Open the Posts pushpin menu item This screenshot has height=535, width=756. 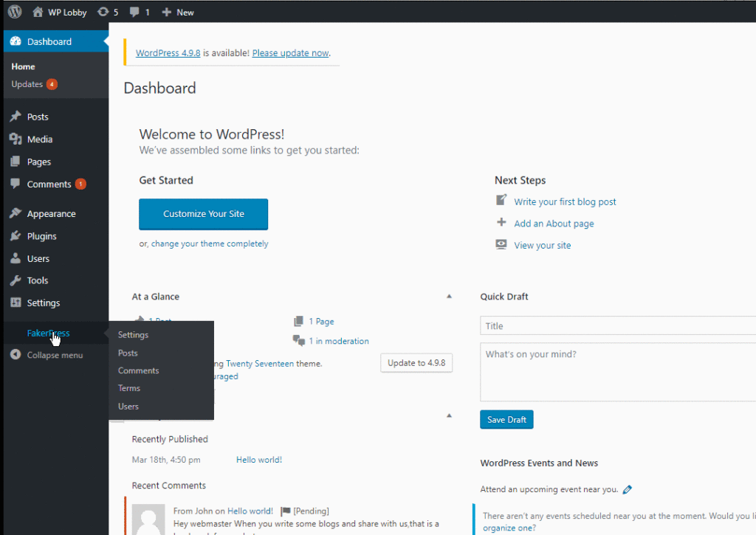click(37, 117)
